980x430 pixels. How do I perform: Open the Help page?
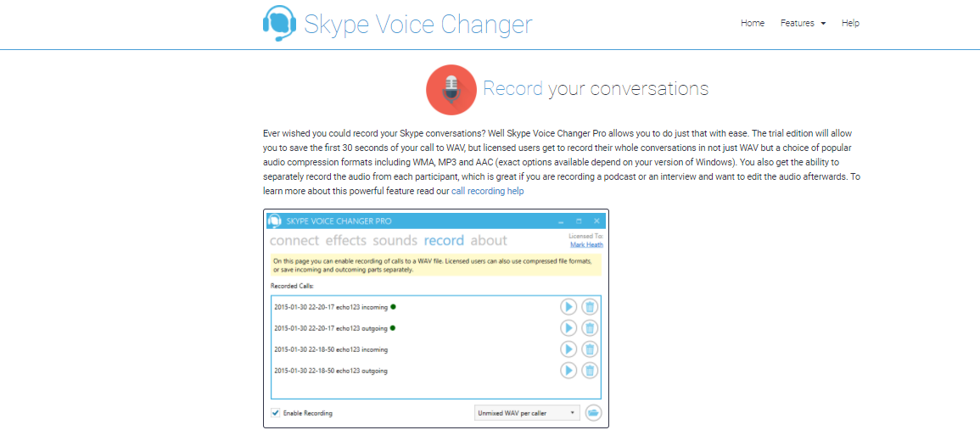[850, 23]
